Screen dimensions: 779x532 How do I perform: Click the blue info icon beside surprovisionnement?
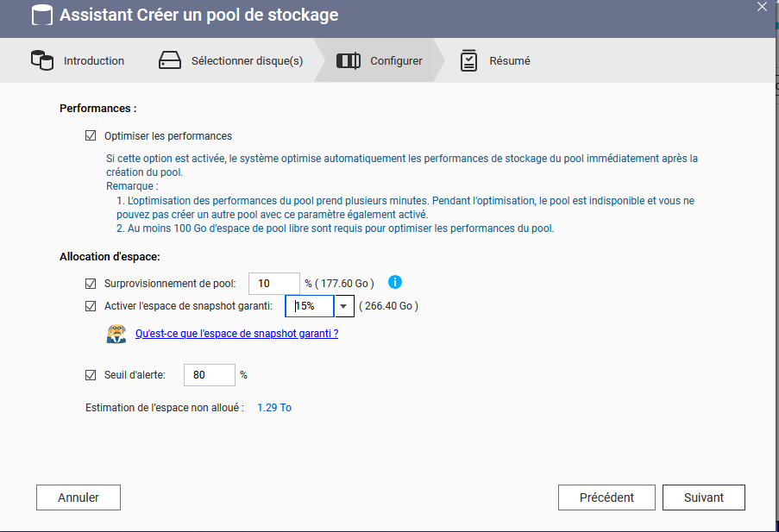pyautogui.click(x=395, y=282)
